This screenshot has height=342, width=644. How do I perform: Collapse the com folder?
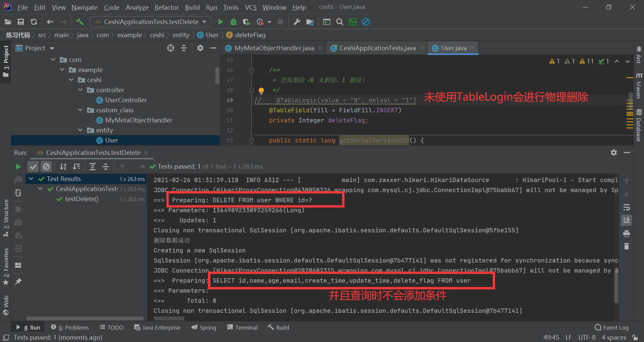click(x=53, y=60)
